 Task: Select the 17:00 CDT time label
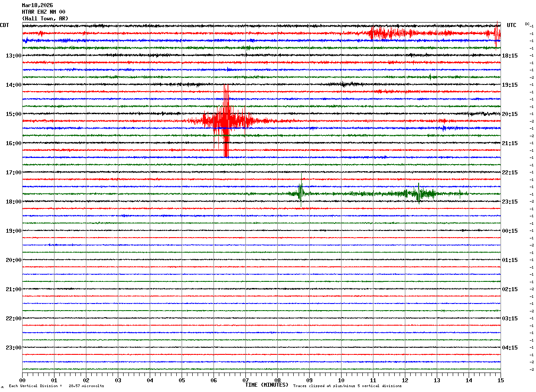coord(13,172)
